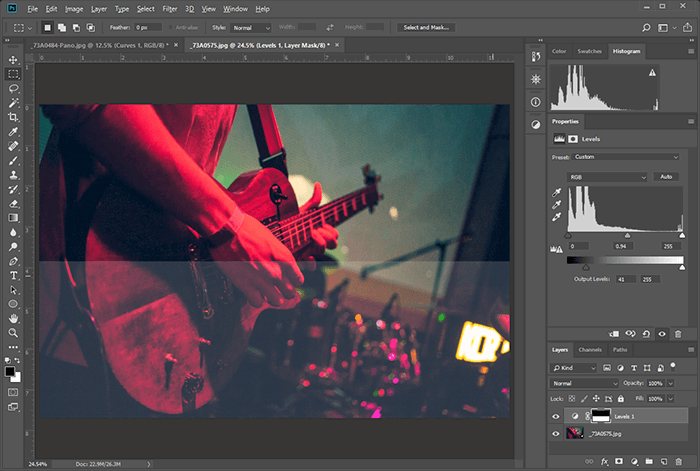Click the output black level slider
The width and height of the screenshot is (700, 471).
tap(586, 267)
